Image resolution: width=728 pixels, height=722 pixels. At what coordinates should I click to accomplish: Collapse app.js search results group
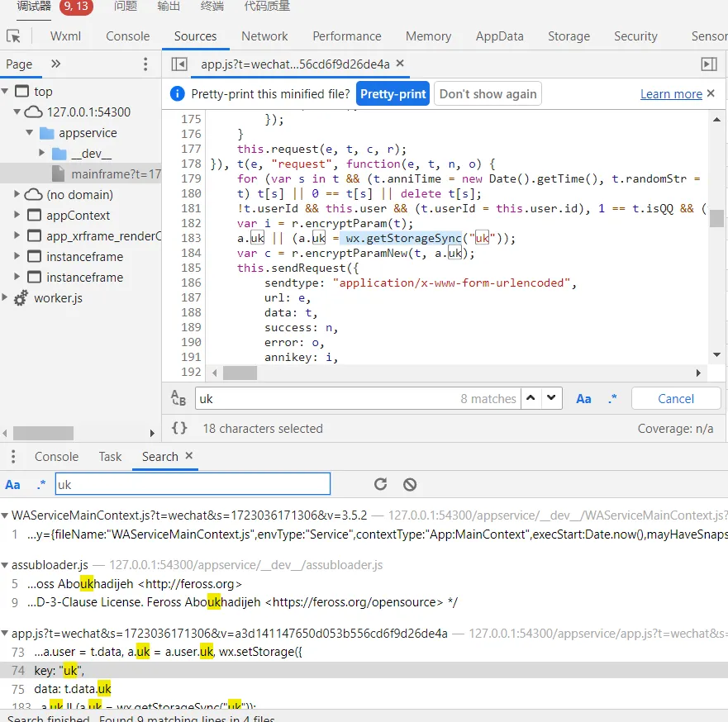5,634
